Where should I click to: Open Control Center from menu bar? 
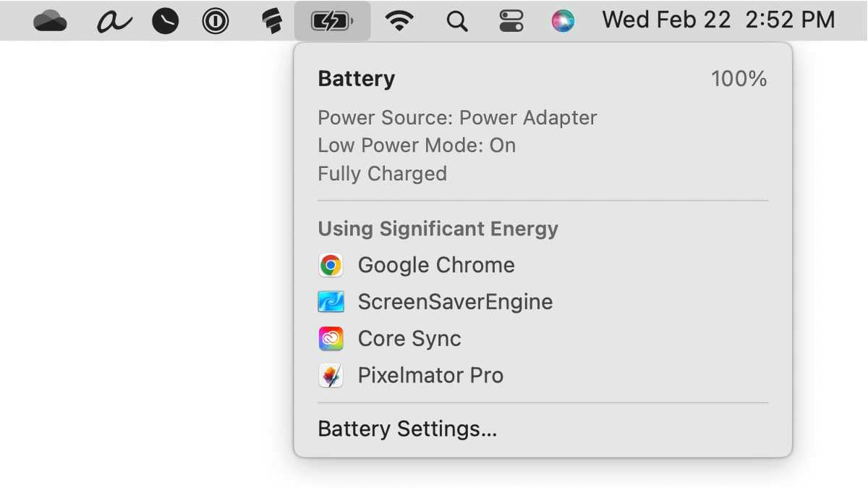(x=511, y=21)
